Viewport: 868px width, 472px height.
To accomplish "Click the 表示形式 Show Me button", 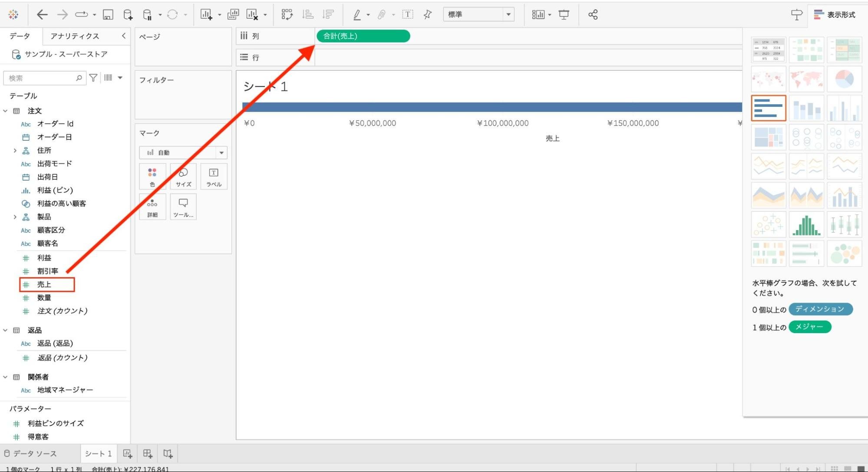I will click(835, 14).
